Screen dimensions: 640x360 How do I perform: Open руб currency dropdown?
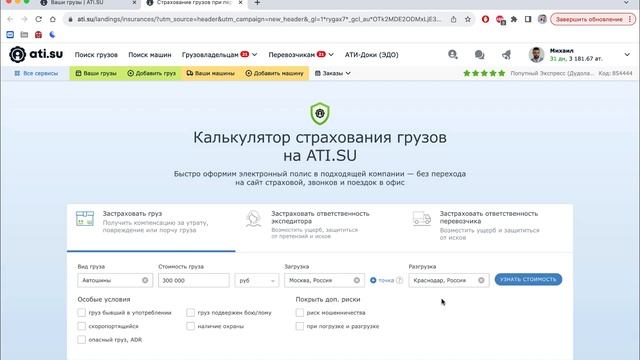(257, 280)
